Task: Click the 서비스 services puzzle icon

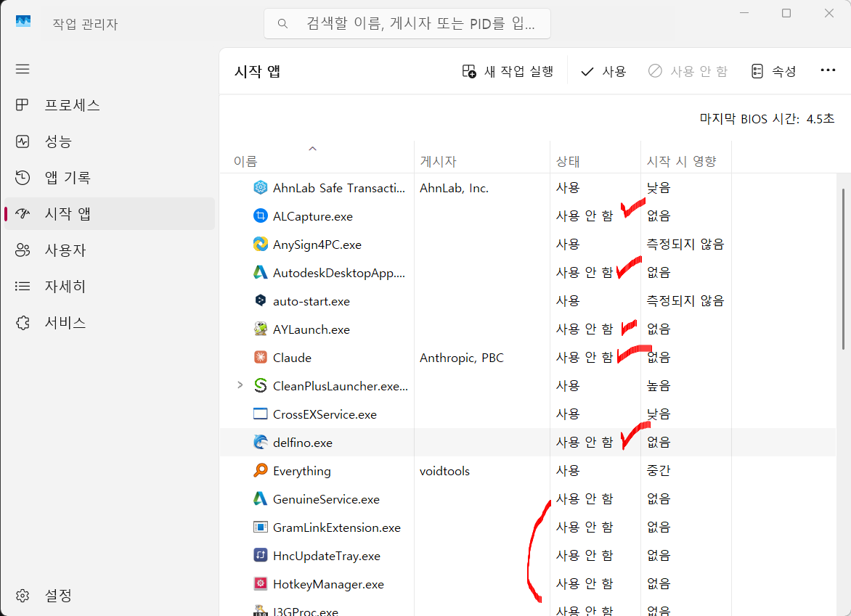Action: coord(23,323)
